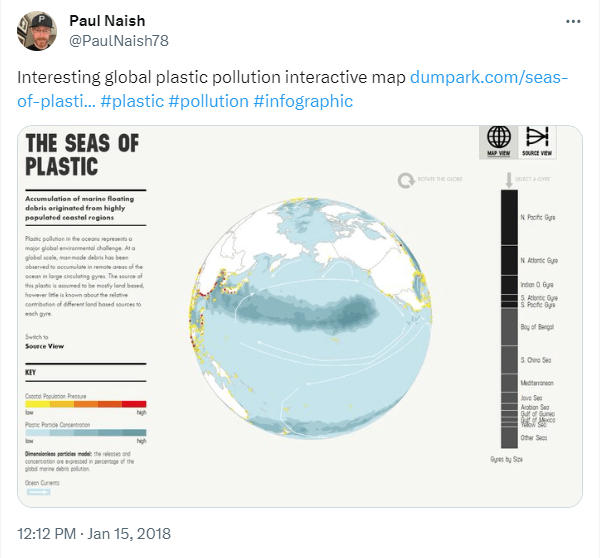Click the Paul Naish display name
Screen dimensions: 601x558
pyautogui.click(x=106, y=21)
